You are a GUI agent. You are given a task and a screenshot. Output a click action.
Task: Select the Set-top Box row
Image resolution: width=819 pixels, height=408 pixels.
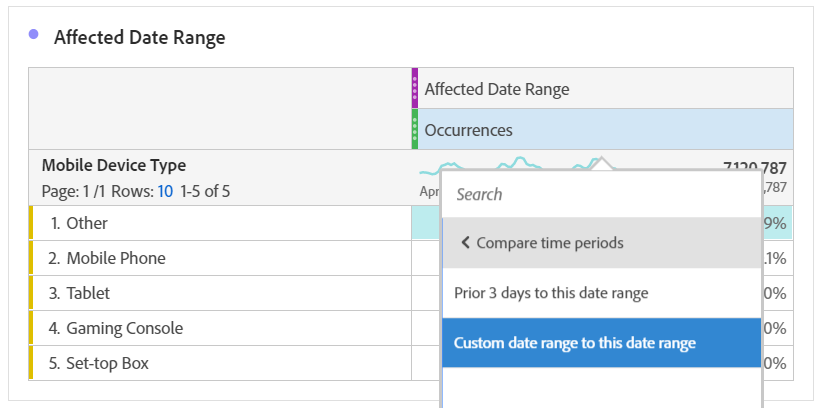107,363
